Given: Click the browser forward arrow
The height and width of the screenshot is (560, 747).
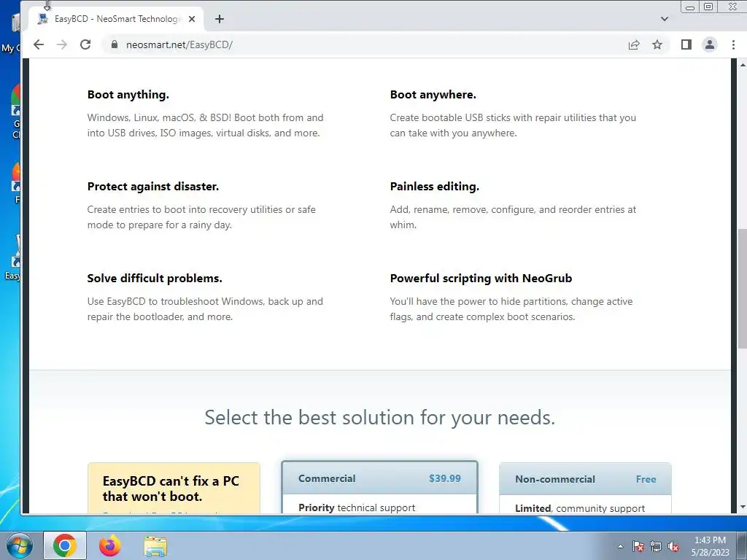Looking at the screenshot, I should pos(62,44).
